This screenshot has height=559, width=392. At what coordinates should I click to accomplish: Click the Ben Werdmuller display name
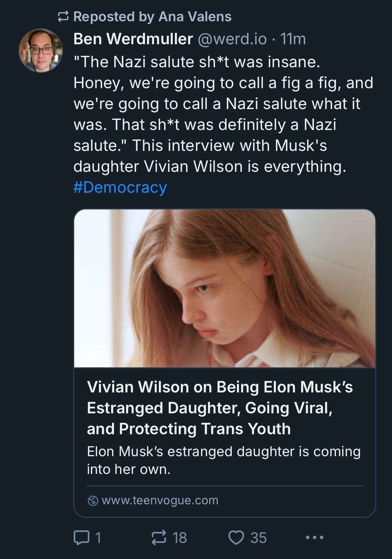point(133,39)
